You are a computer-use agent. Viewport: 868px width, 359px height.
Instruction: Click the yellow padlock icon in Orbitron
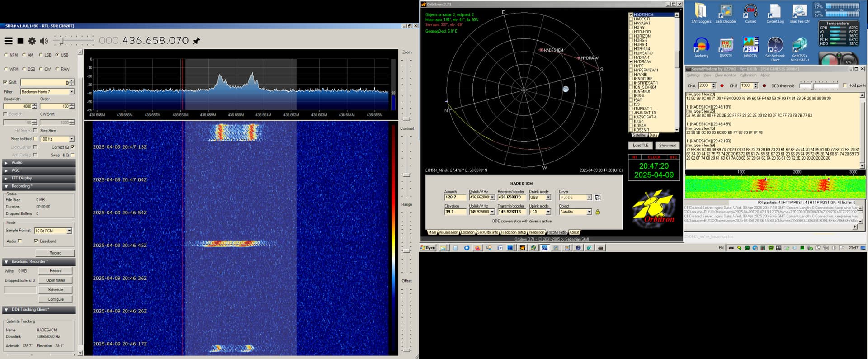tap(598, 212)
